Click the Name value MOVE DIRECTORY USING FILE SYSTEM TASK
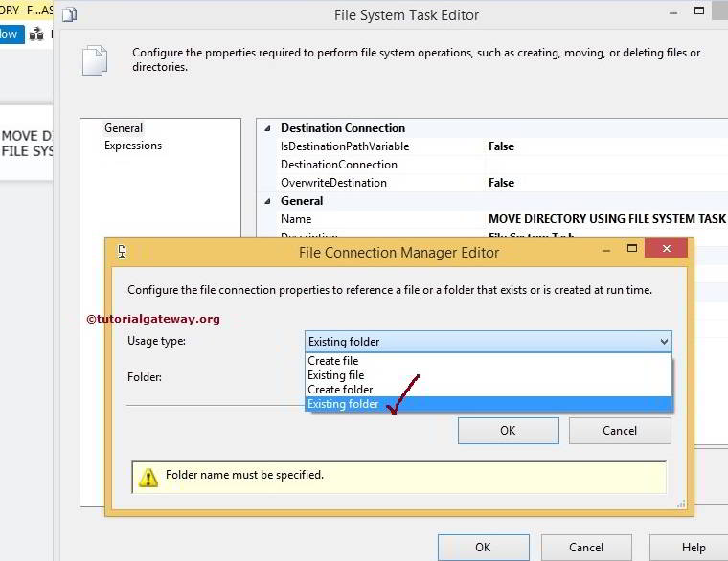Image resolution: width=728 pixels, height=561 pixels. (607, 219)
